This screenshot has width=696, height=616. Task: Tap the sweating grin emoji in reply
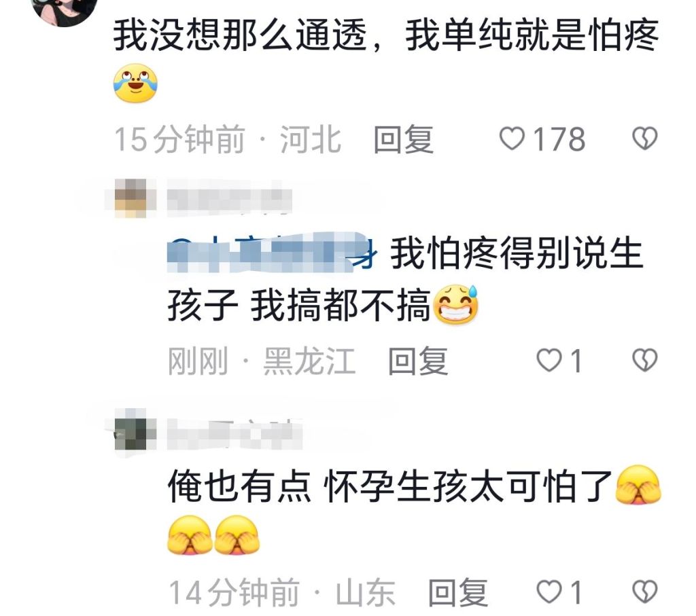coord(455,305)
